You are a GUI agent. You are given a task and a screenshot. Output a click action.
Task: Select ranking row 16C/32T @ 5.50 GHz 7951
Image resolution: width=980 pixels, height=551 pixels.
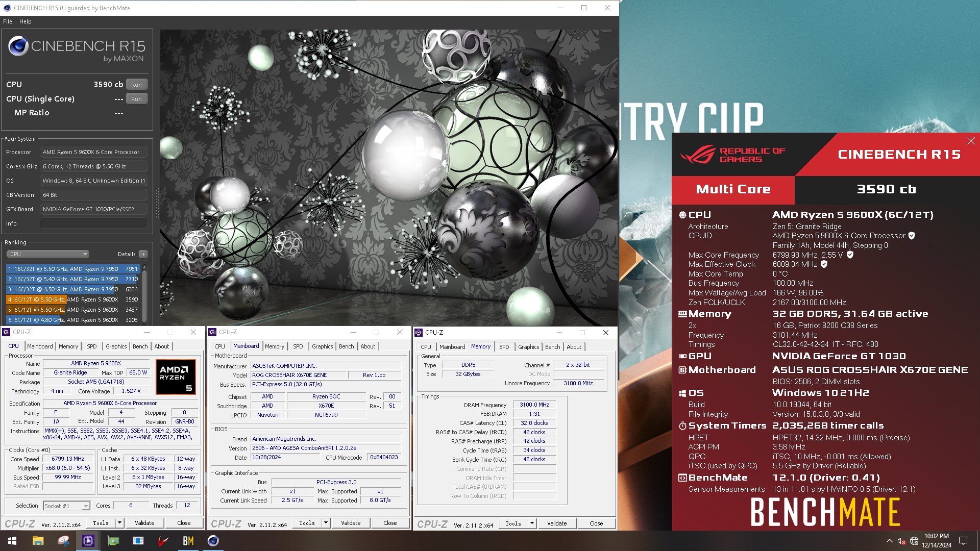tap(73, 269)
